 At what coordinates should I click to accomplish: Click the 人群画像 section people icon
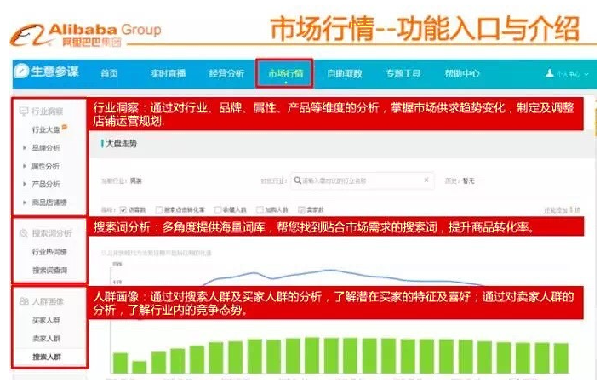point(24,301)
